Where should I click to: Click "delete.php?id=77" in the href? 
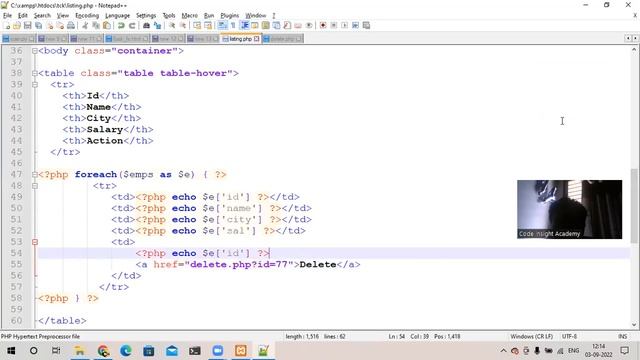[239, 264]
